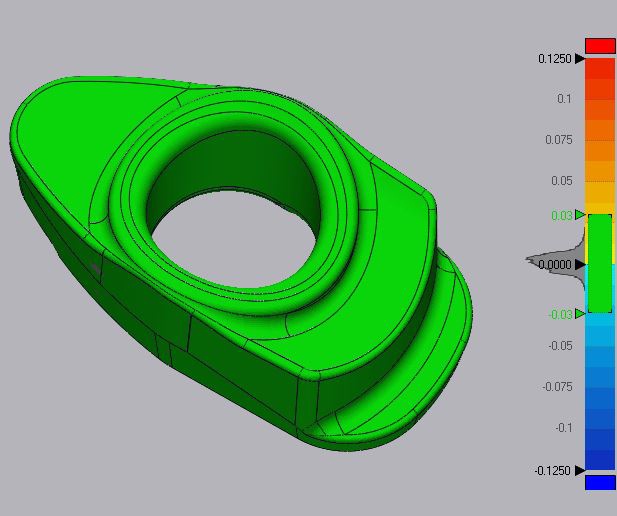Click the green arrow marker at 0.03
617x516 pixels.
tap(581, 215)
